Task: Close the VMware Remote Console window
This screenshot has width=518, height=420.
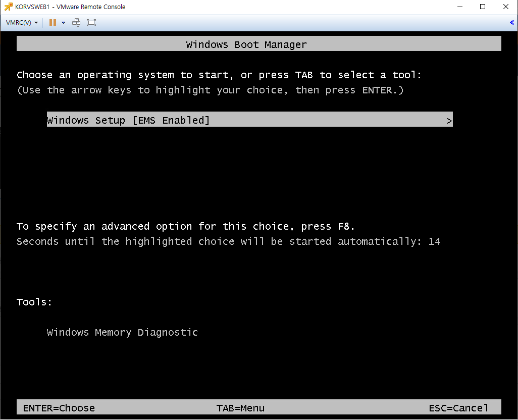Action: [x=506, y=7]
